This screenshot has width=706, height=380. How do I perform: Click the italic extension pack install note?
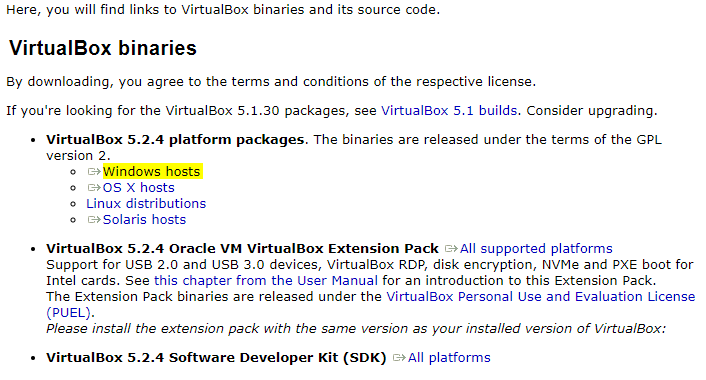[x=356, y=329]
